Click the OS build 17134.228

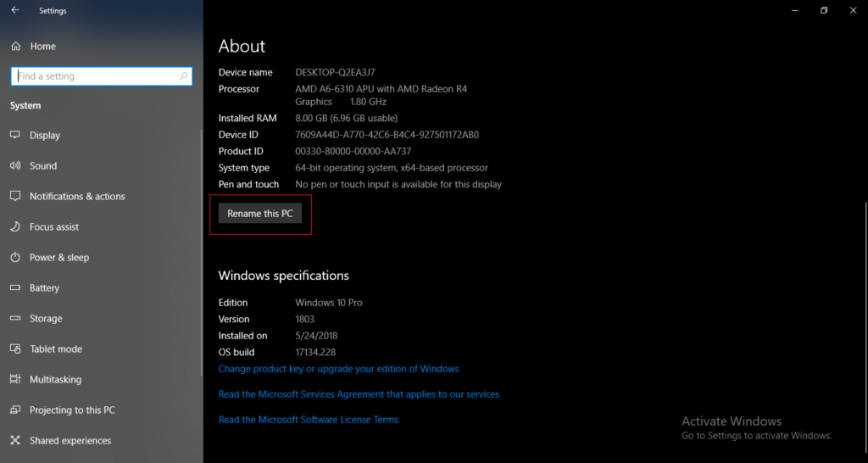point(315,352)
